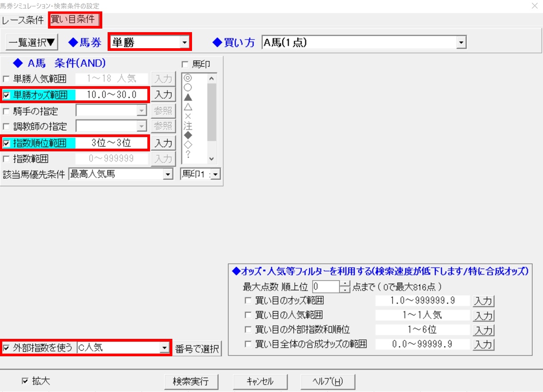Toggle the 外部指数を使う checkbox
The width and height of the screenshot is (543, 392).
[6, 347]
